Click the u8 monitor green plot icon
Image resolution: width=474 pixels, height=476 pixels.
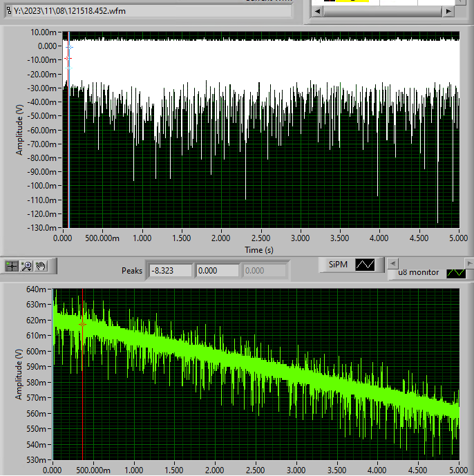(x=455, y=273)
